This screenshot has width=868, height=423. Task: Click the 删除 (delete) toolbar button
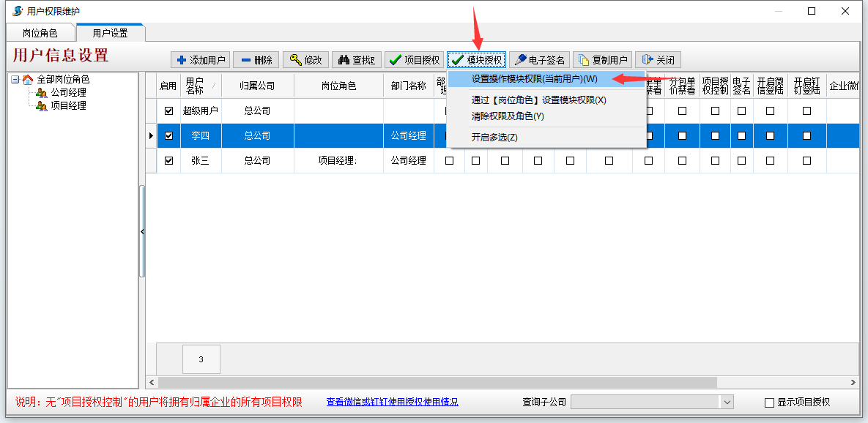pos(256,60)
